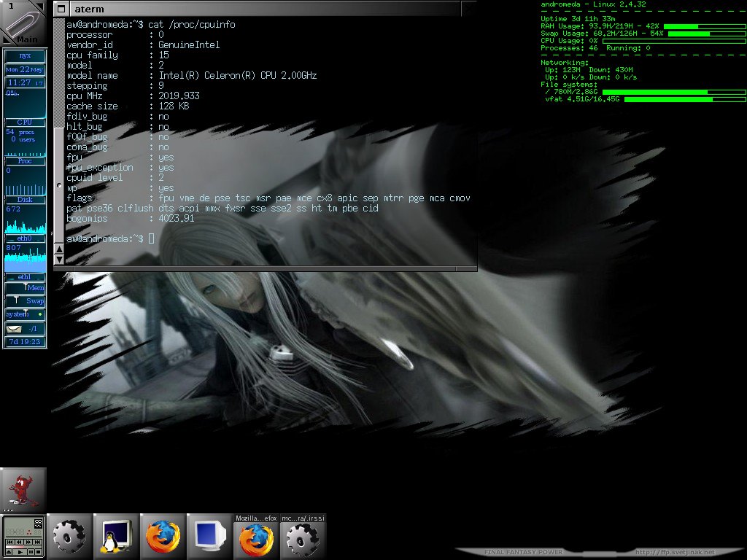The height and width of the screenshot is (560, 747).
Task: Click the 'cat /proc/cpuinfo' command in aterm
Action: pos(192,24)
